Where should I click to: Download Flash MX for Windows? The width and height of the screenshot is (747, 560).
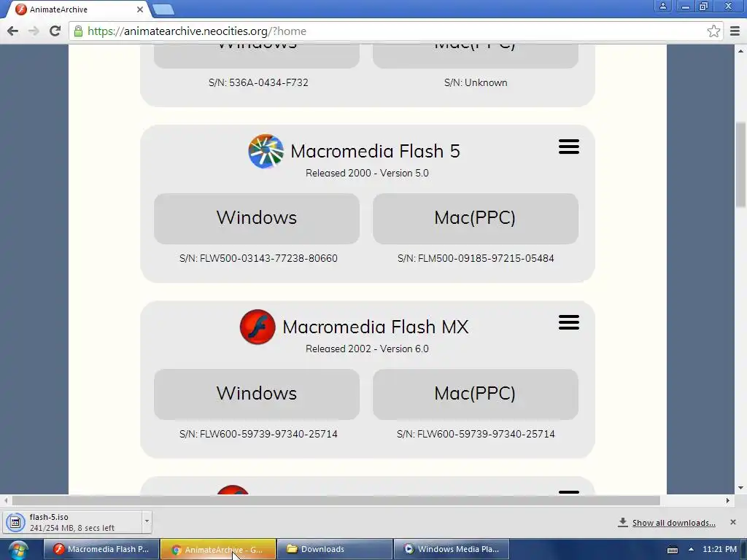257,394
